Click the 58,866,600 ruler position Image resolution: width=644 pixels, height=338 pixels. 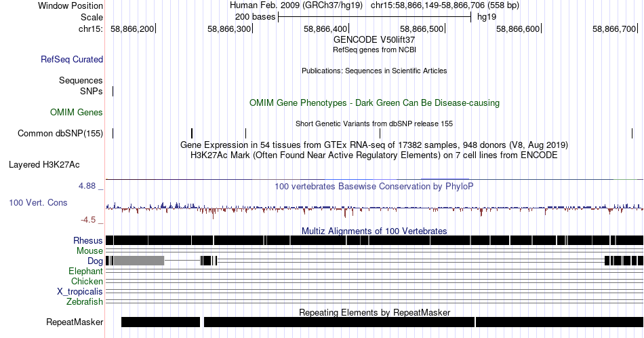coord(518,29)
